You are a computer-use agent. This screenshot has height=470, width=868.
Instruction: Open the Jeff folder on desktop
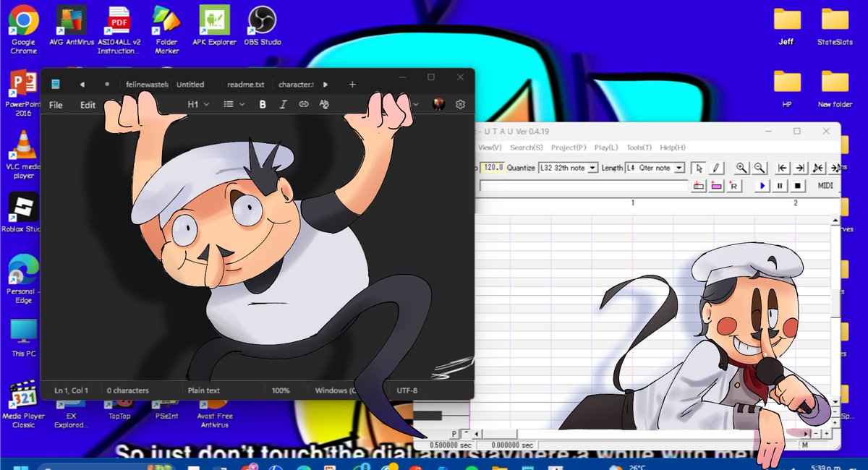(x=786, y=26)
